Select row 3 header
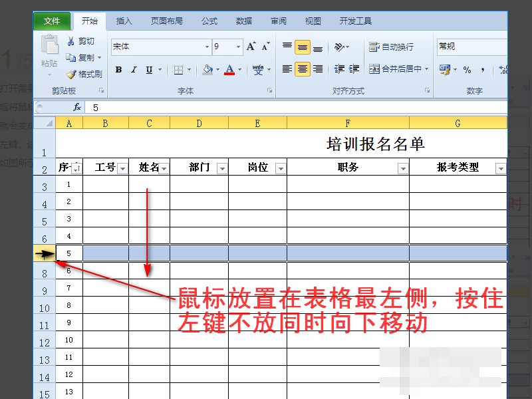 (45, 184)
